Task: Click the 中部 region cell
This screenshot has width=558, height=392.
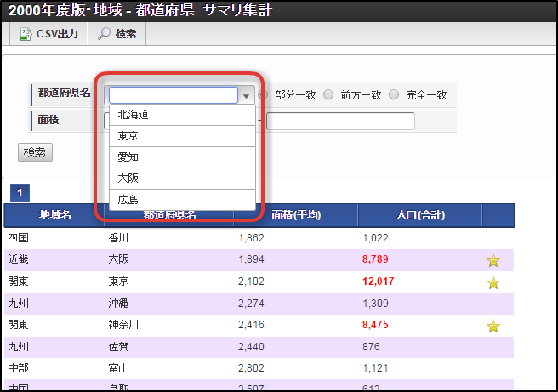Action: pyautogui.click(x=18, y=368)
